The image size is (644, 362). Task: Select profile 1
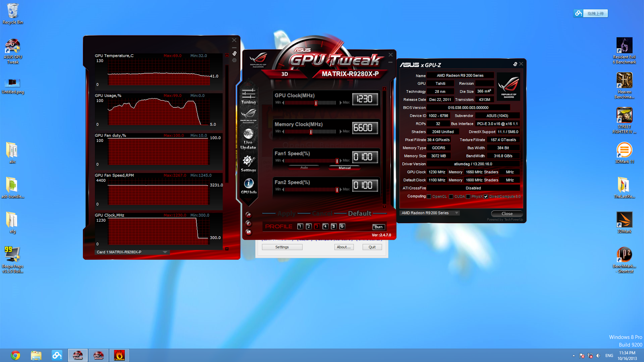(300, 226)
